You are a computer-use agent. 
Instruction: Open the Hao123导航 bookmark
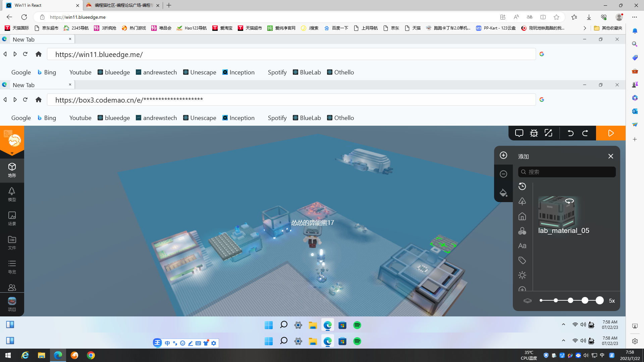(192, 28)
